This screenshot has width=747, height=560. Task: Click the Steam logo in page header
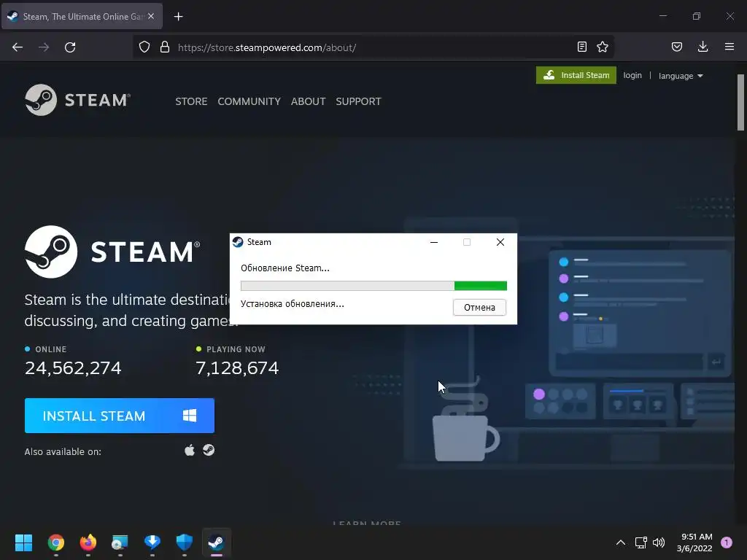(77, 100)
